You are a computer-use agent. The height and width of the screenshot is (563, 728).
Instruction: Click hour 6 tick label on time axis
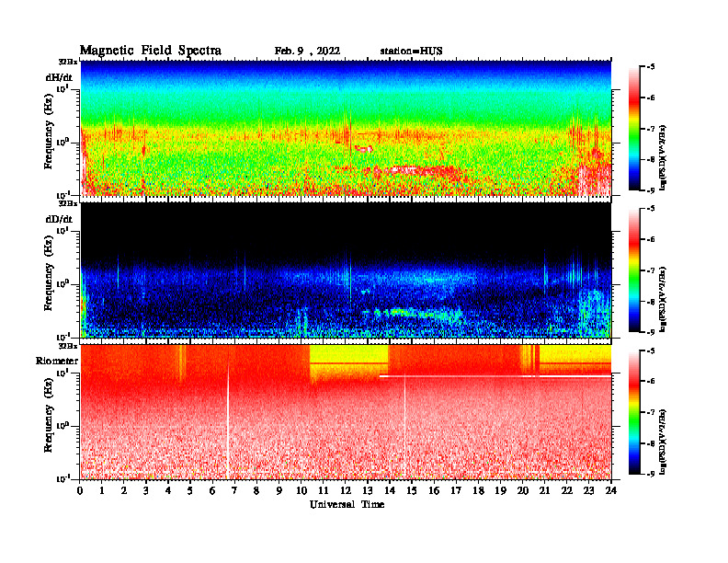(x=212, y=490)
